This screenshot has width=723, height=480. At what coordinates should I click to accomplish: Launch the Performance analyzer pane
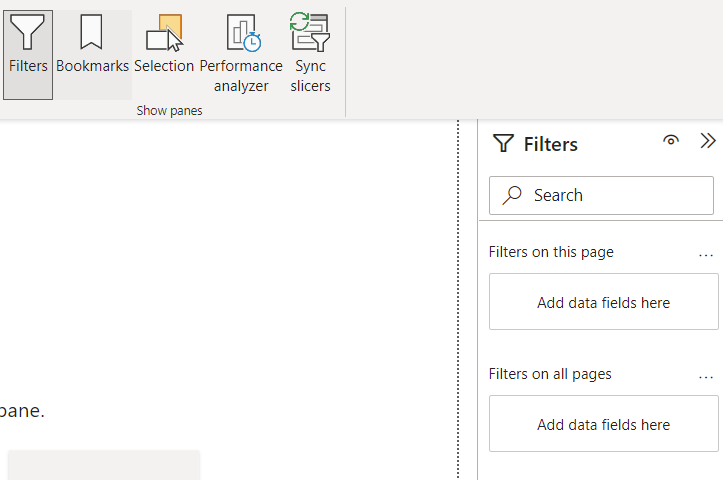[241, 54]
